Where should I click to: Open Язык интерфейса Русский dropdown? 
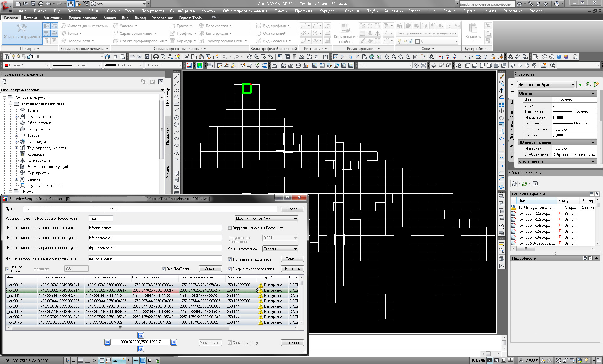[x=280, y=249]
